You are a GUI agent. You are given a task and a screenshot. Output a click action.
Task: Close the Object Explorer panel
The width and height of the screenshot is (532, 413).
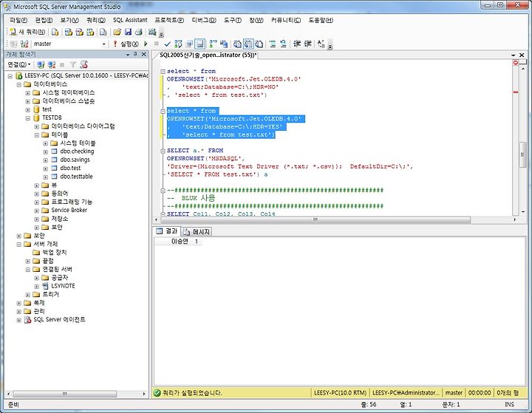pyautogui.click(x=144, y=54)
